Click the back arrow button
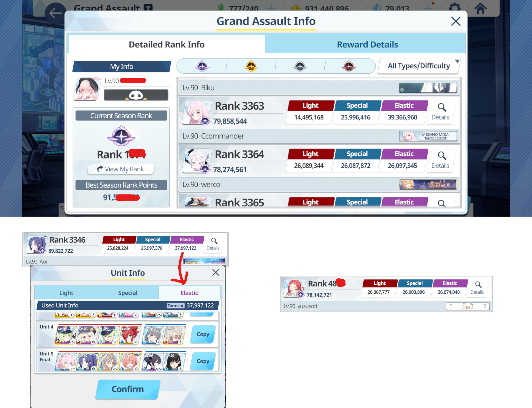The height and width of the screenshot is (408, 532). 55,13
